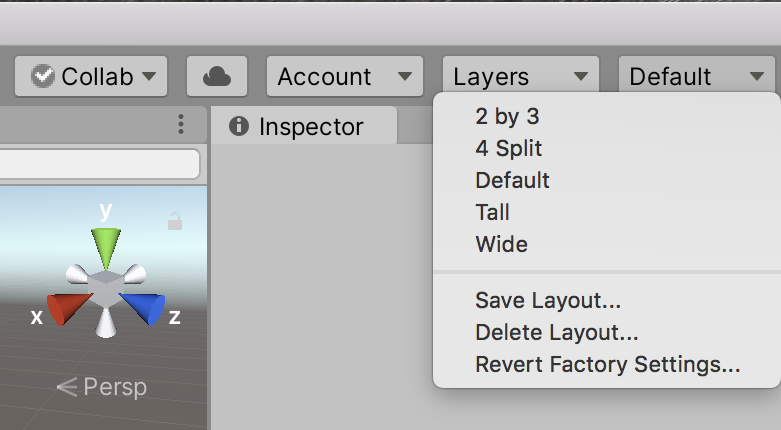The height and width of the screenshot is (430, 781).
Task: Switch to the Wide layout
Action: pyautogui.click(x=501, y=244)
